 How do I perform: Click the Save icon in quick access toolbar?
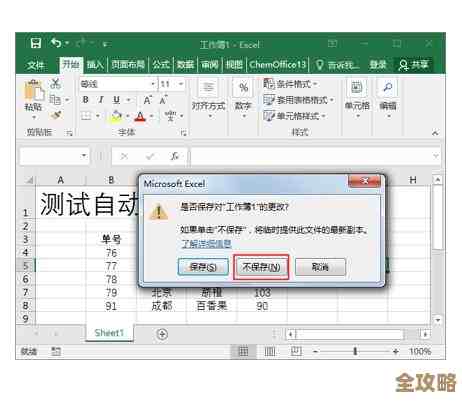tap(35, 43)
